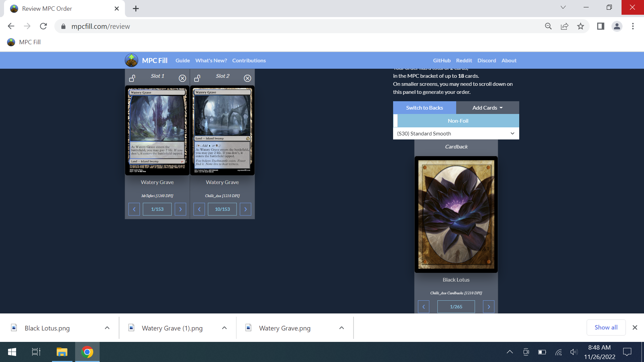Viewport: 644px width, 362px height.
Task: Switch card view with Switch to Backs
Action: [424, 108]
